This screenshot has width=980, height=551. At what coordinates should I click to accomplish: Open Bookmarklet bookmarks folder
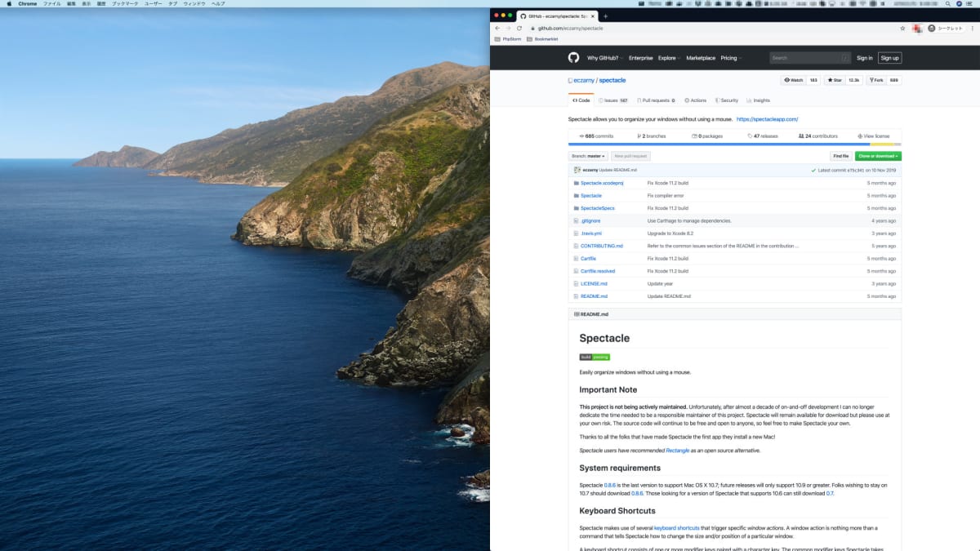(541, 38)
